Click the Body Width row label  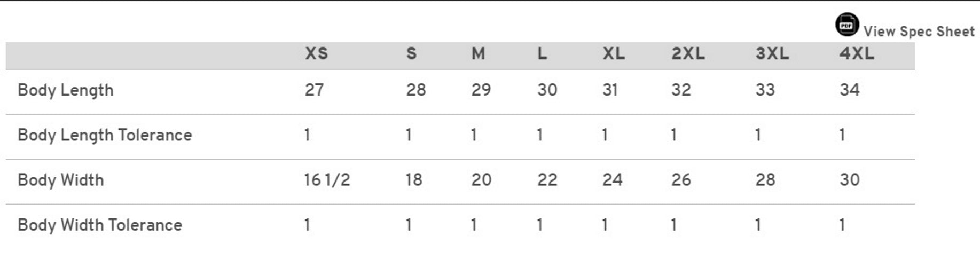pyautogui.click(x=61, y=180)
